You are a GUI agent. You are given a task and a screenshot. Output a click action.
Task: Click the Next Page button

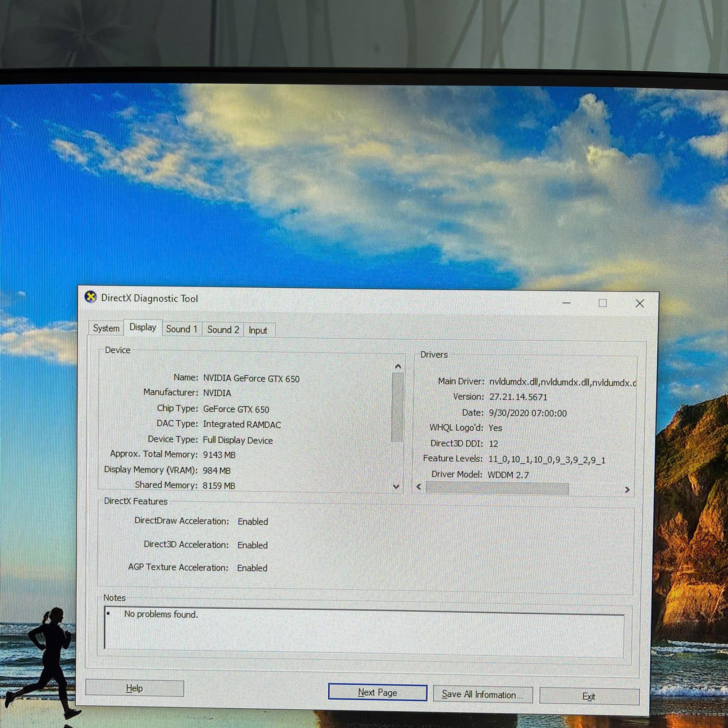click(377, 692)
